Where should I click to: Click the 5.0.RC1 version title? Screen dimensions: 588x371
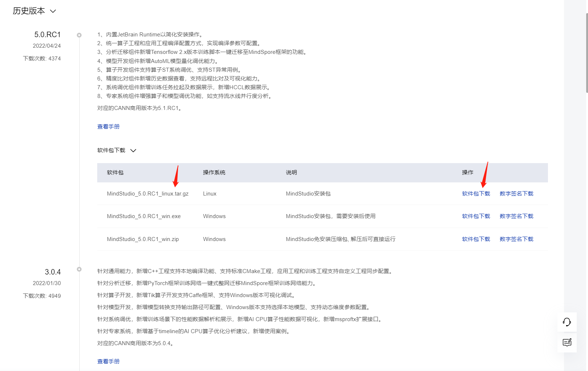pos(47,35)
